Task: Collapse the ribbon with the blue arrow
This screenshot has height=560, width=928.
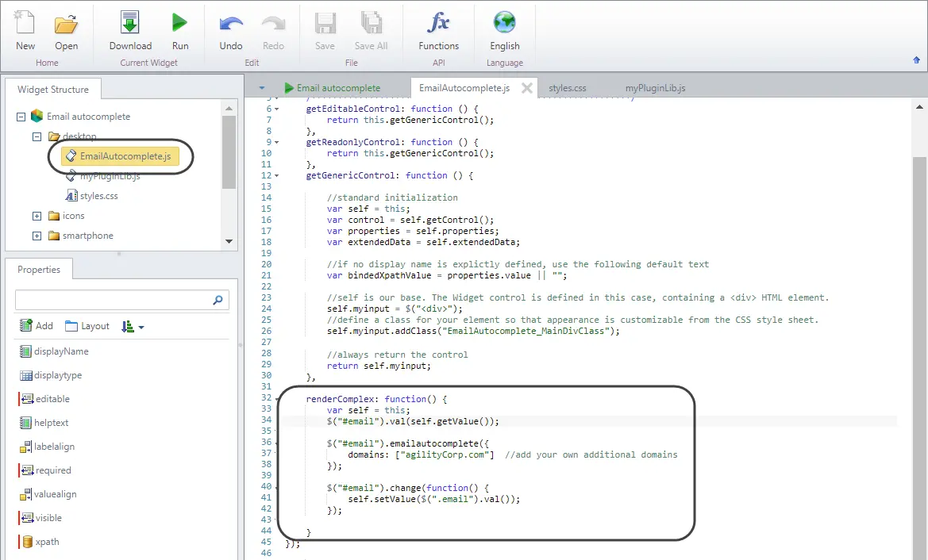Action: pos(916,59)
